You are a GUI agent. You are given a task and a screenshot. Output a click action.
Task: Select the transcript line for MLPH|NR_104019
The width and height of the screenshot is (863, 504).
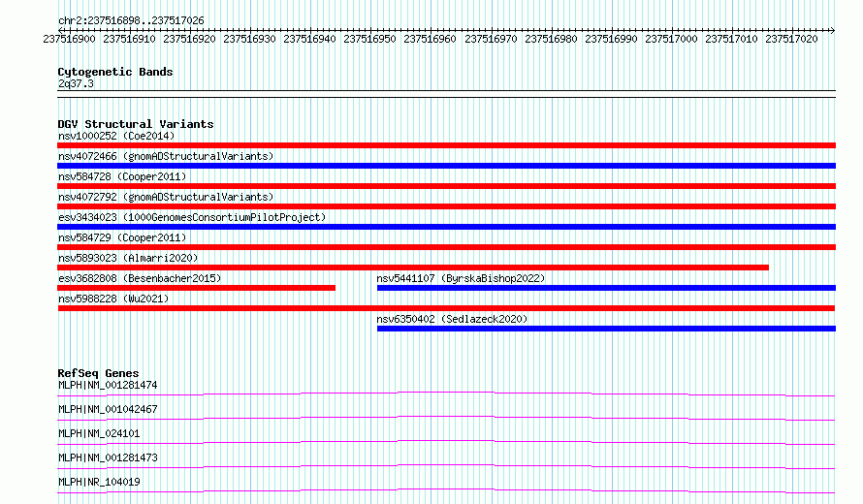pos(446,490)
